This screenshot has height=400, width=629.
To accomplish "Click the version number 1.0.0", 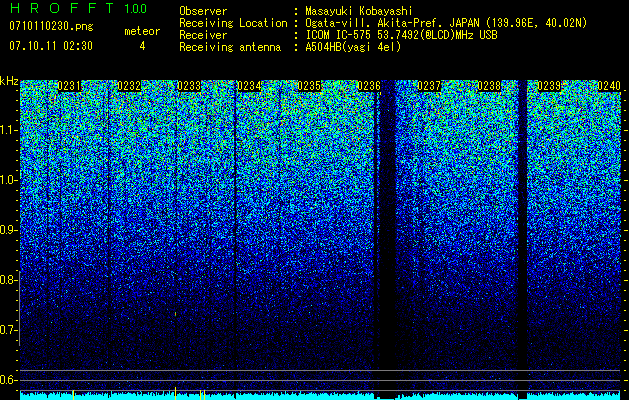I will coord(136,8).
